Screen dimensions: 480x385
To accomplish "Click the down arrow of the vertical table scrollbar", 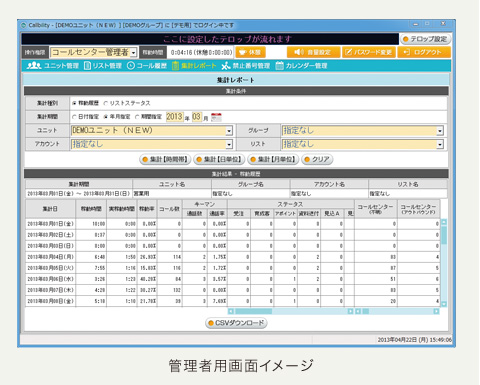I will (444, 304).
